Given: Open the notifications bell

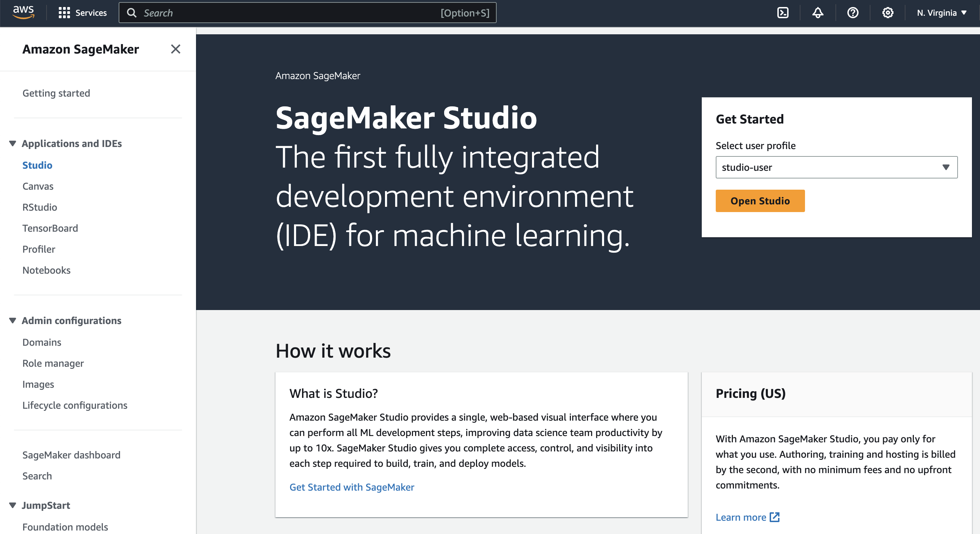Looking at the screenshot, I should [x=818, y=13].
